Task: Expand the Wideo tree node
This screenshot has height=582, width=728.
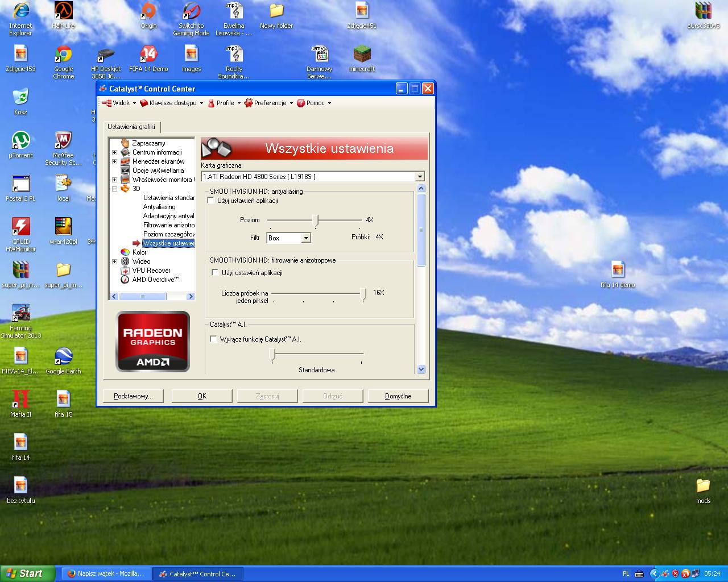Action: point(114,261)
